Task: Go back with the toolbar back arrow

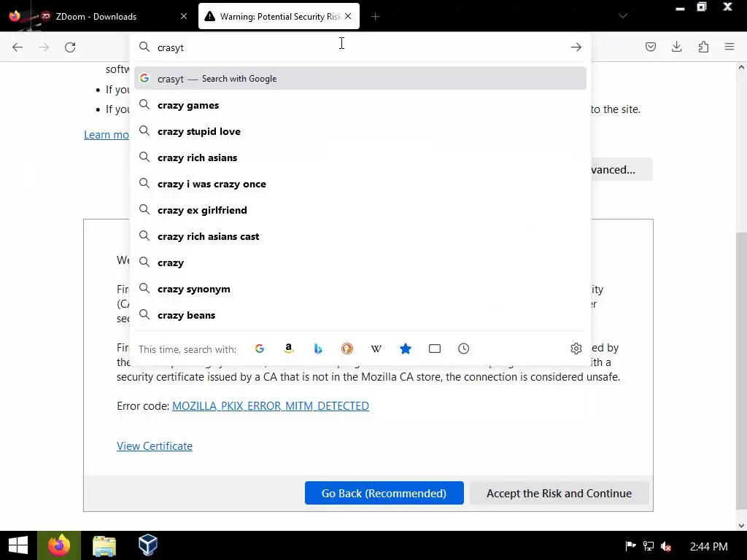Action: [x=18, y=47]
